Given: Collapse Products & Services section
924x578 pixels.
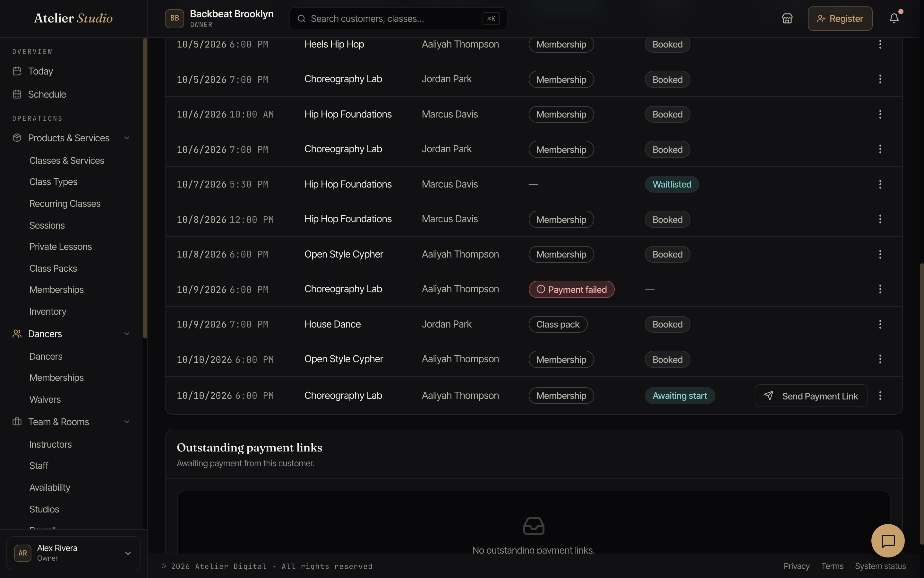Looking at the screenshot, I should click(x=127, y=138).
